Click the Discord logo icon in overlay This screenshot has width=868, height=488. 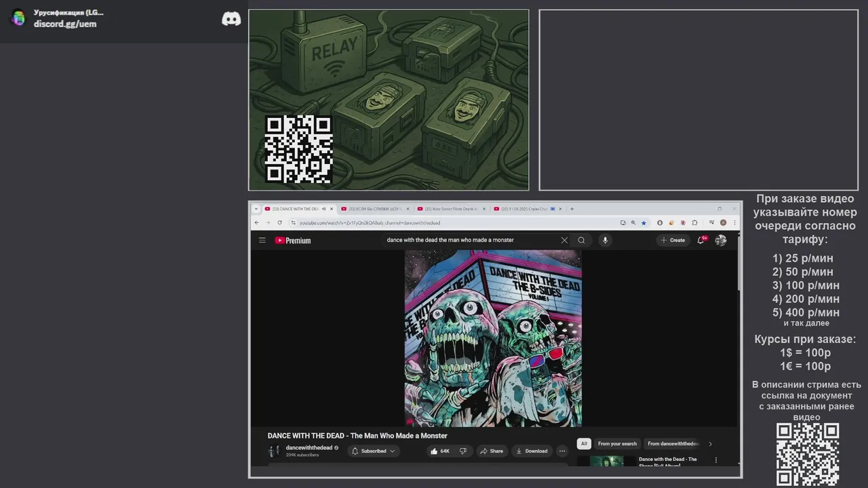(231, 19)
